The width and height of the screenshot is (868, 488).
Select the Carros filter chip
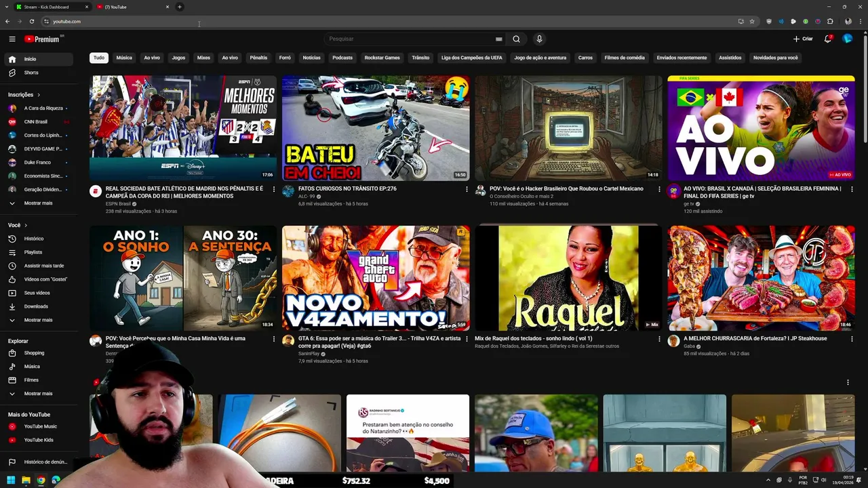point(585,58)
